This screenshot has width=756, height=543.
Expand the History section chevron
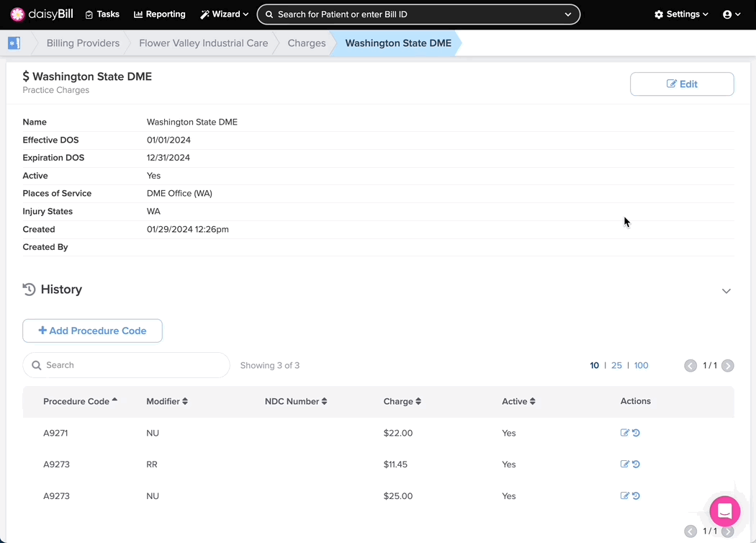[726, 291]
